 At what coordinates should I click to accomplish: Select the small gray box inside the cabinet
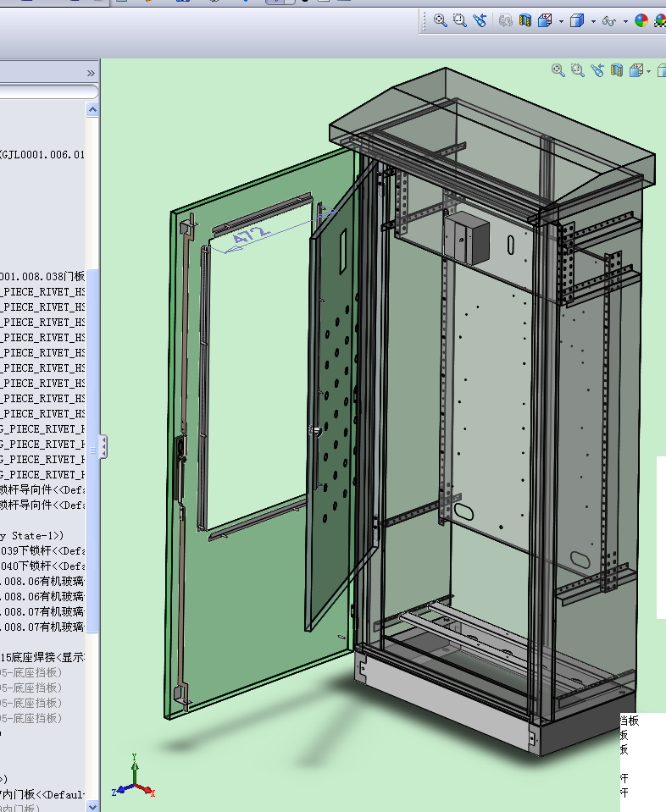467,237
